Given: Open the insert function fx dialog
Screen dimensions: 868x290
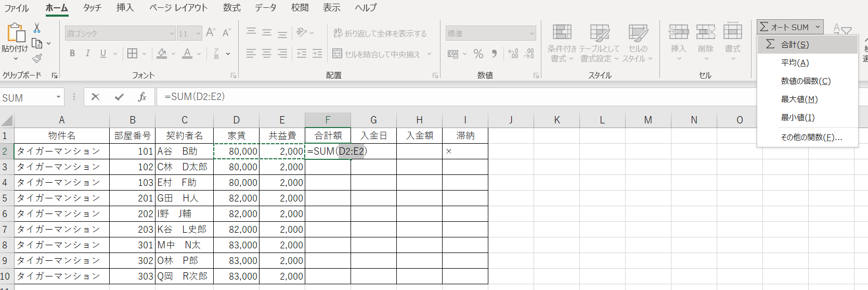Looking at the screenshot, I should [x=142, y=97].
